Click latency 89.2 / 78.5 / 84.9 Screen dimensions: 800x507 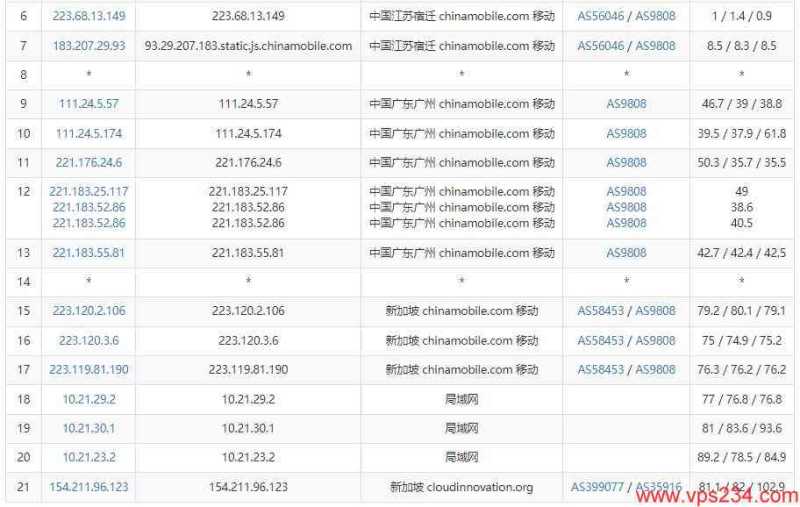741,457
